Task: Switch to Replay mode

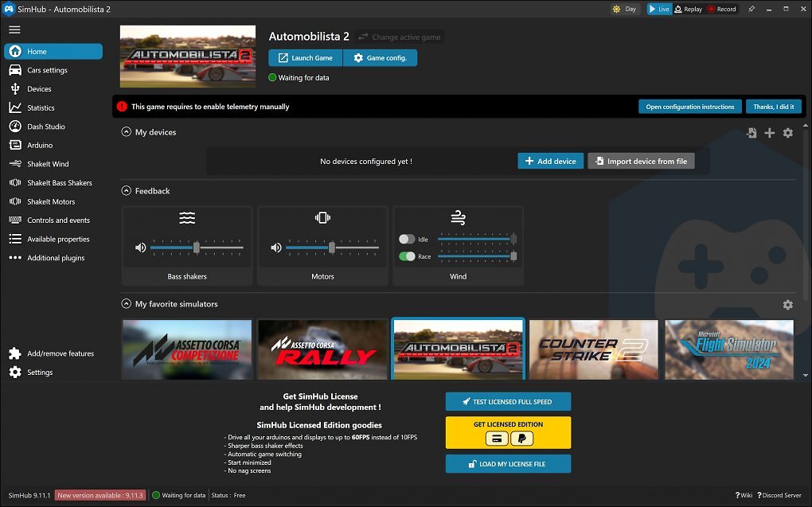Action: (689, 9)
